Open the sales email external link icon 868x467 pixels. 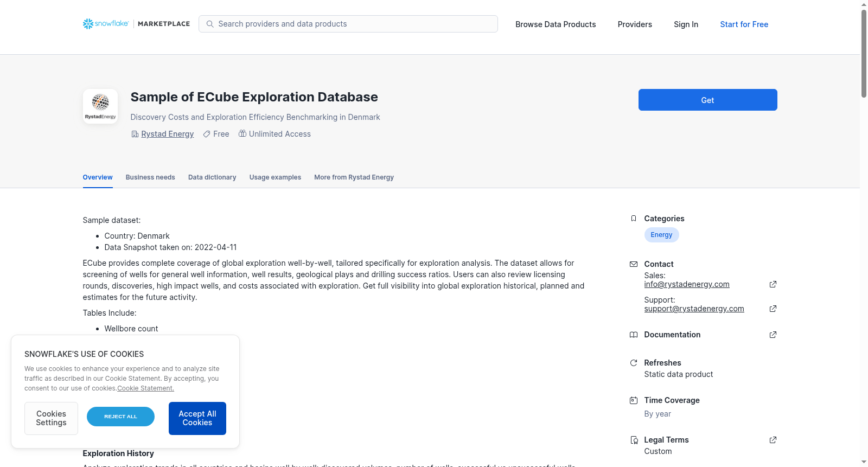pyautogui.click(x=773, y=284)
